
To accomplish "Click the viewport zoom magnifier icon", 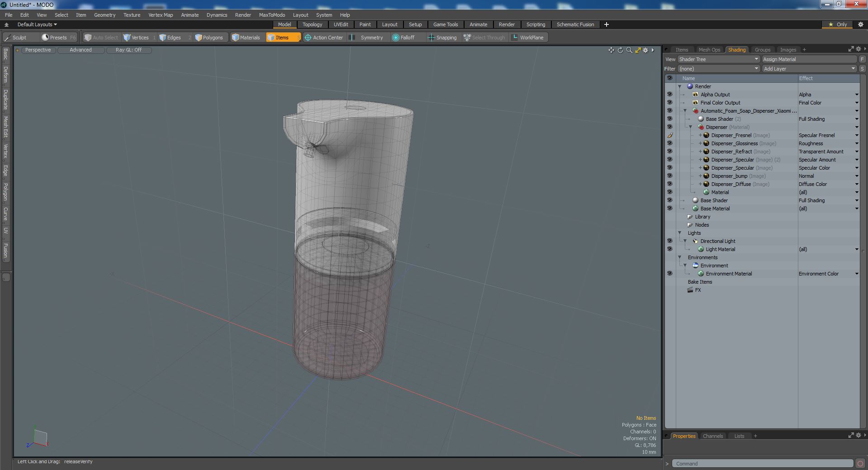I will pos(629,50).
